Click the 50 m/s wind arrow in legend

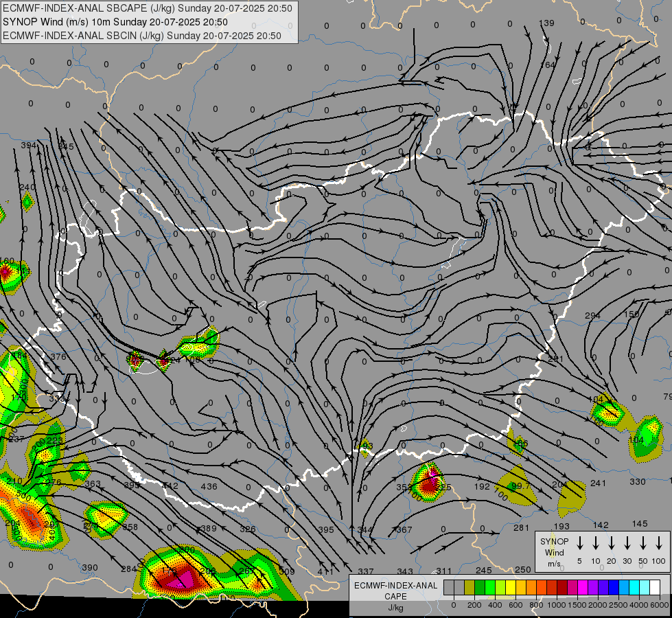tap(643, 543)
